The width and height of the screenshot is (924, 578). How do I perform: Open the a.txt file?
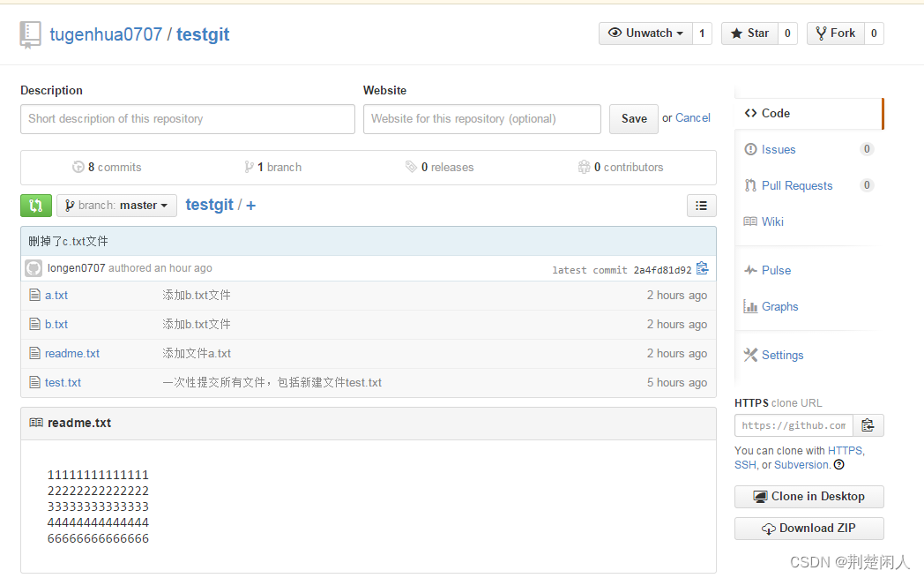tap(56, 296)
